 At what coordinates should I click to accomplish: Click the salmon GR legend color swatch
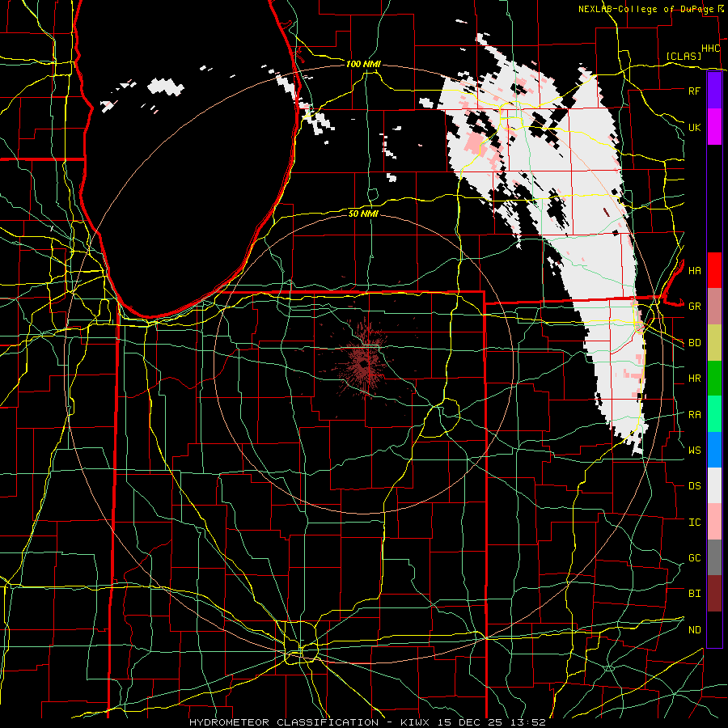pos(714,306)
